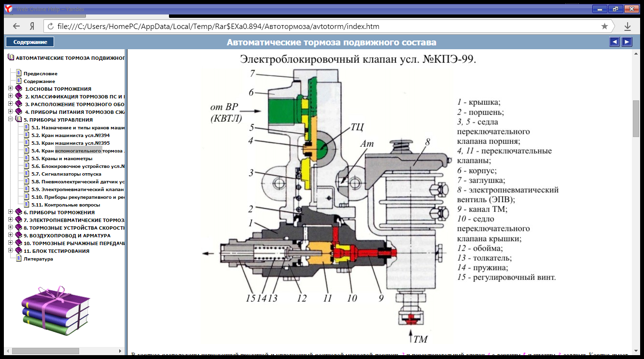Go to previous topic arrow button
This screenshot has height=359, width=644.
tap(615, 42)
